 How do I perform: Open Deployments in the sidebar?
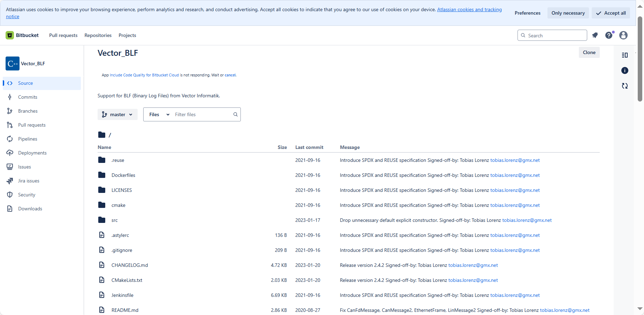32,153
